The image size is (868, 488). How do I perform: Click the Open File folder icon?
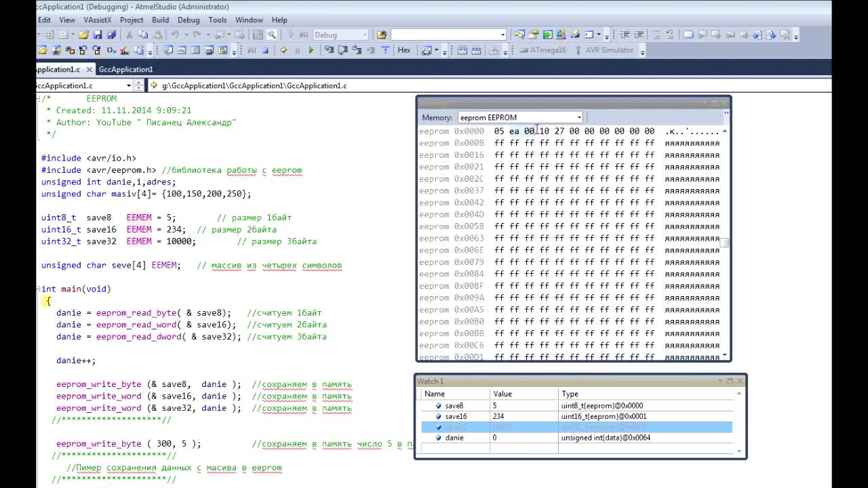(83, 35)
